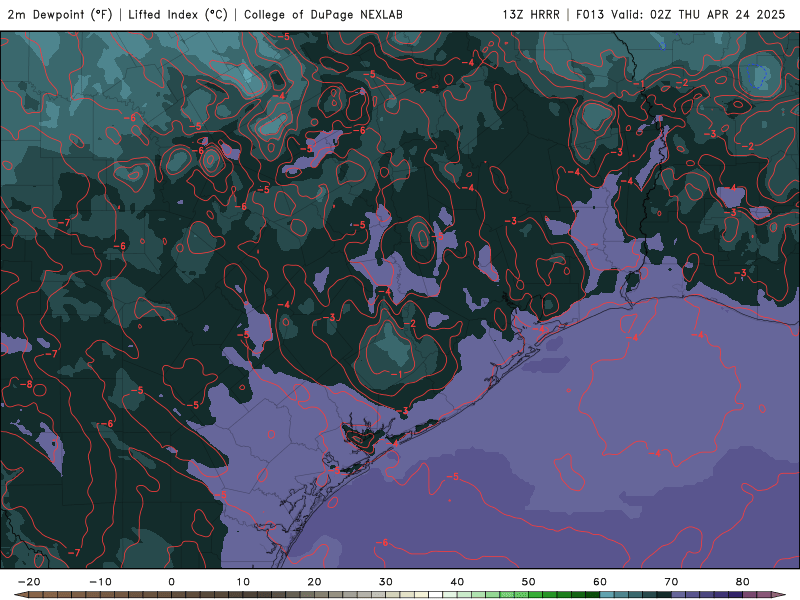Viewport: 800px width, 600px height.
Task: Click the -20 label on the color scale
Action: click(29, 582)
